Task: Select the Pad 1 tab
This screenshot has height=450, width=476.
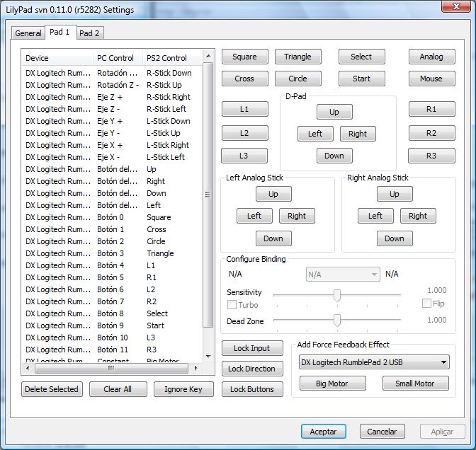Action: coord(59,32)
